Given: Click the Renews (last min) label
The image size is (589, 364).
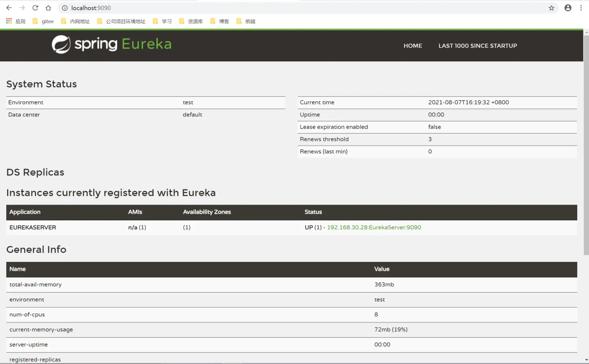Looking at the screenshot, I should [324, 152].
